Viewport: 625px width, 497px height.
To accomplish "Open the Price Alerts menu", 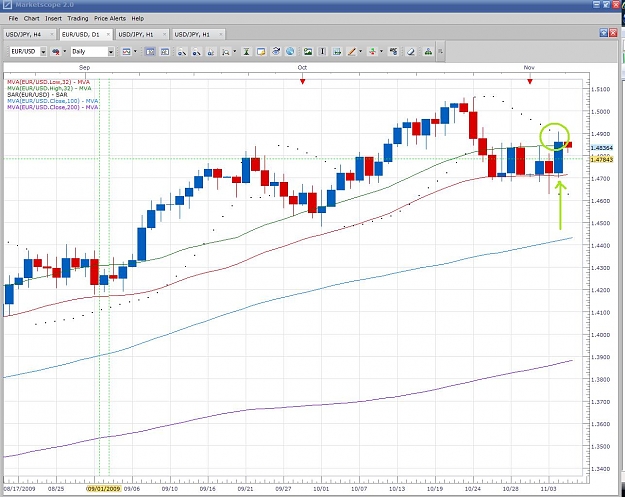I will click(110, 18).
